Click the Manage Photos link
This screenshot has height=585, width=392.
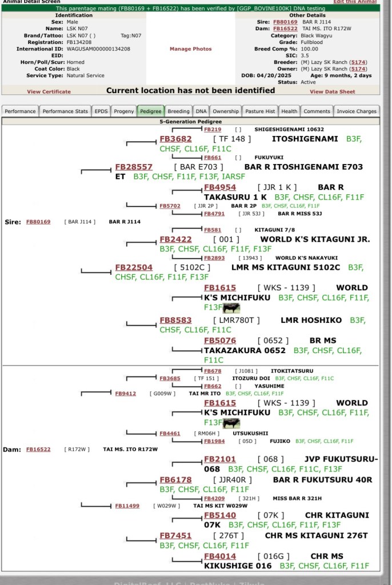click(x=190, y=49)
